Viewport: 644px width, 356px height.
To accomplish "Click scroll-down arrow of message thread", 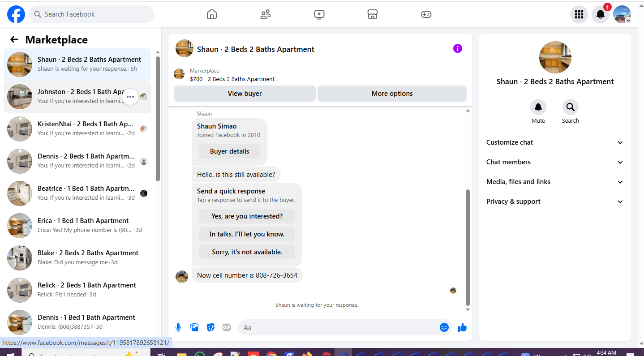I will [468, 309].
